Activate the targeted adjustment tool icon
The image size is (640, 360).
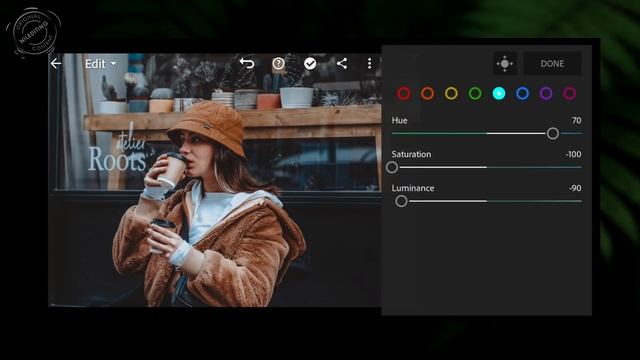pos(505,64)
